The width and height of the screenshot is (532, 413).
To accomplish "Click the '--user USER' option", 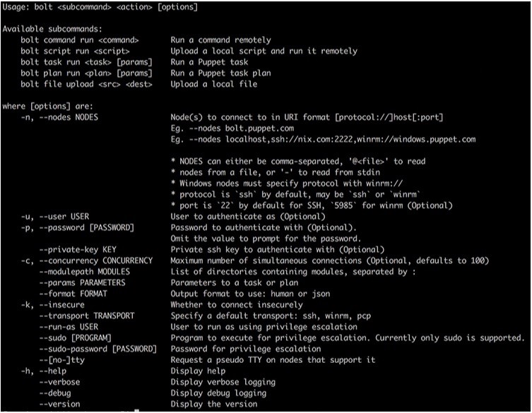I will [64, 217].
